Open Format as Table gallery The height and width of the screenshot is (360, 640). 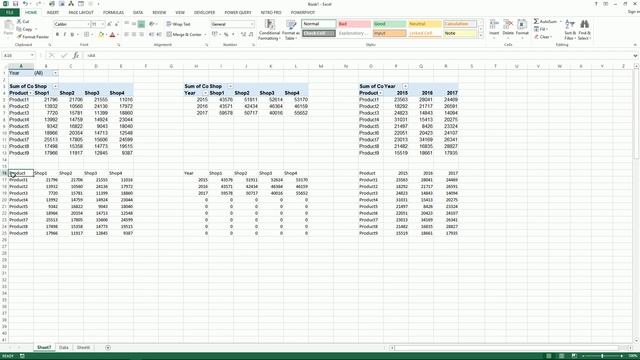click(291, 30)
